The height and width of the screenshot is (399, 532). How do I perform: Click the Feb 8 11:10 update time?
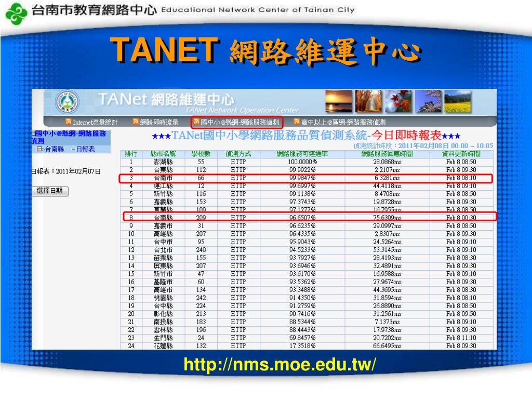pos(461,338)
